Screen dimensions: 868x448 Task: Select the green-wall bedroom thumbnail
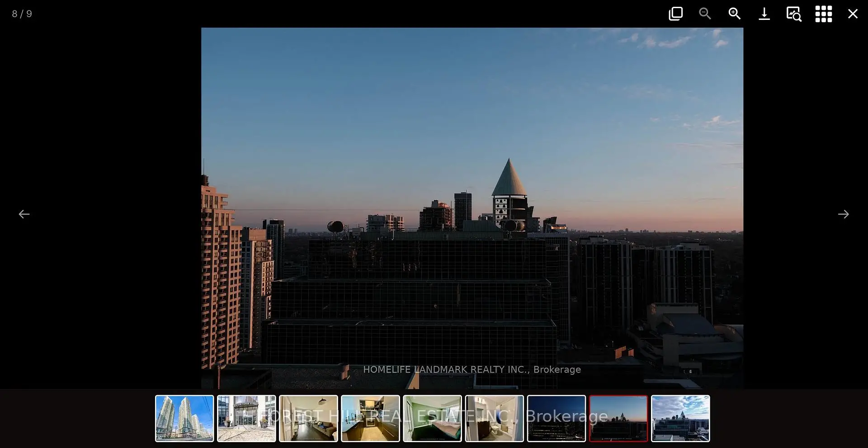click(432, 418)
